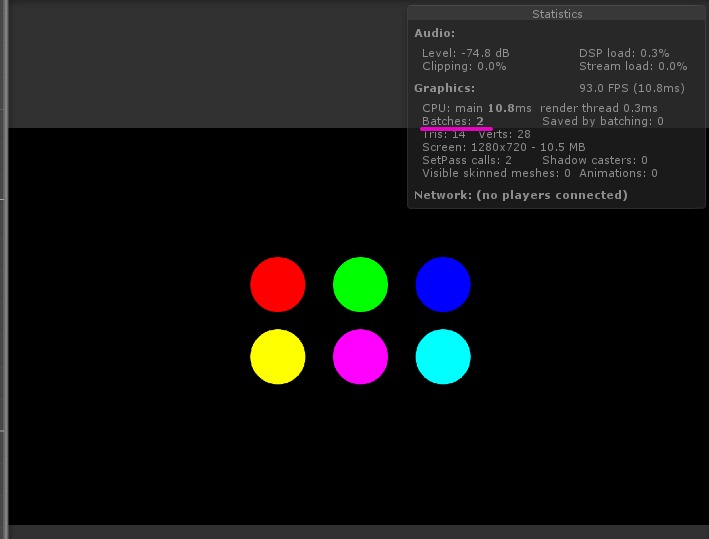This screenshot has height=539, width=709.
Task: Click the Saved by batching stat
Action: click(603, 121)
